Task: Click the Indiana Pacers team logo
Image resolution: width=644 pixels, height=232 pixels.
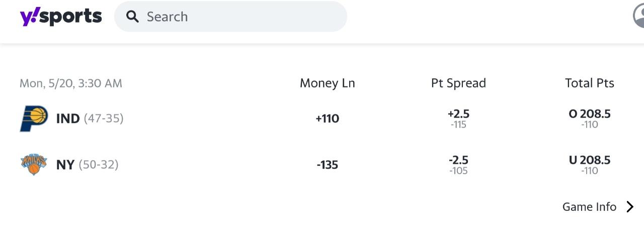Action: [34, 119]
